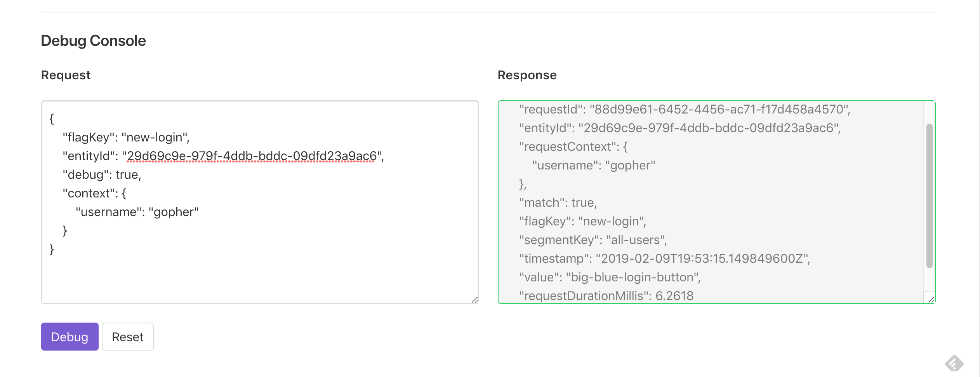Screen dimensions: 980x377
Task: Click the underlined entityId value in Request
Action: click(x=252, y=156)
